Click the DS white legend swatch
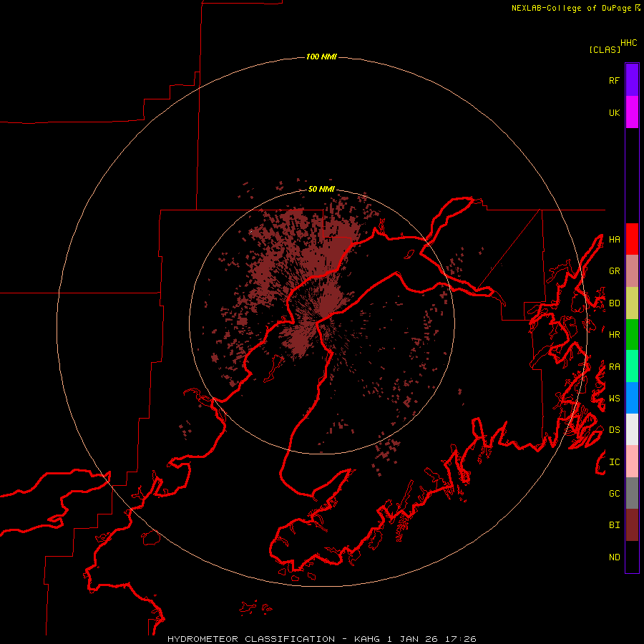The width and height of the screenshot is (644, 644). [x=632, y=429]
